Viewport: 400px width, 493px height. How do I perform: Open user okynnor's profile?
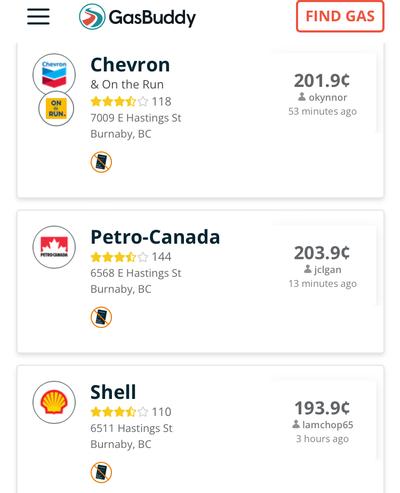(322, 97)
